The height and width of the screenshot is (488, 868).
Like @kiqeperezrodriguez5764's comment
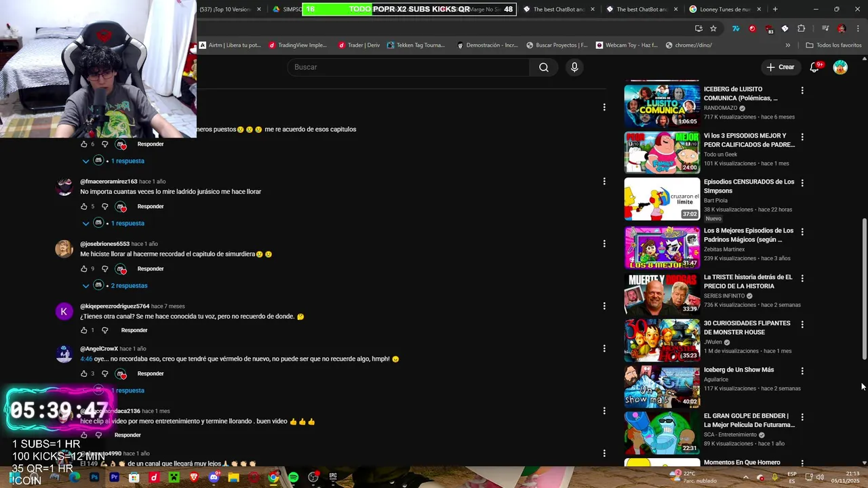[84, 331]
